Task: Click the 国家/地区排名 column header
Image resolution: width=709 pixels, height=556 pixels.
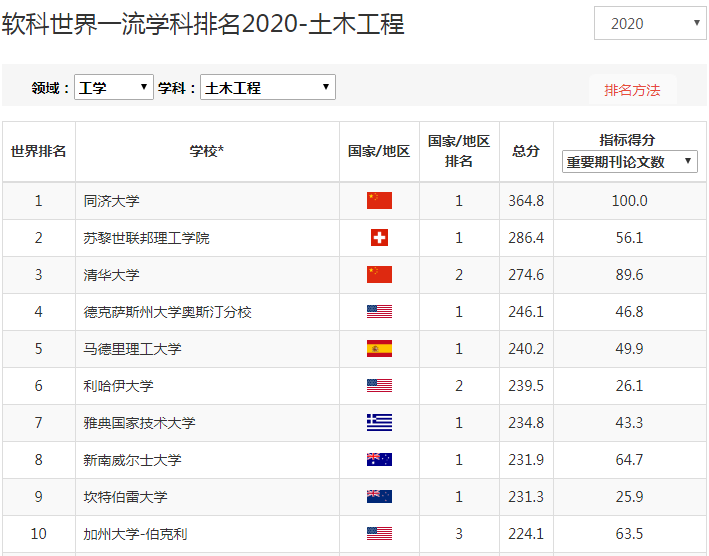Action: click(459, 151)
